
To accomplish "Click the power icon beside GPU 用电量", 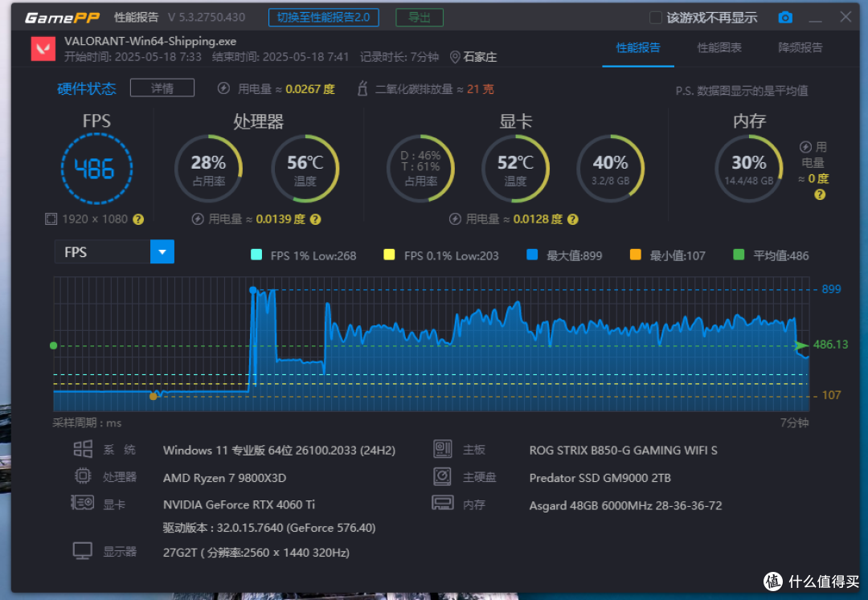I will coord(455,219).
